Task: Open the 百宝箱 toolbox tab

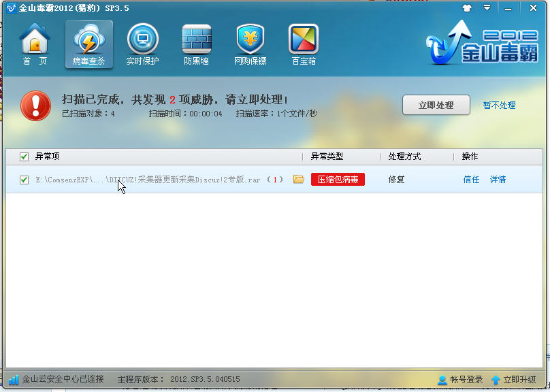Action: [x=304, y=44]
